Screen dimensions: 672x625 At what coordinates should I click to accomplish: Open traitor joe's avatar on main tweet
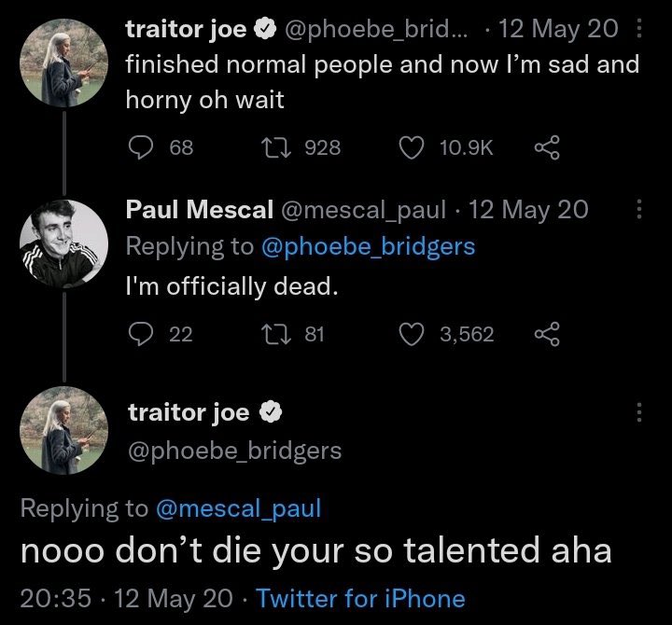tap(63, 431)
